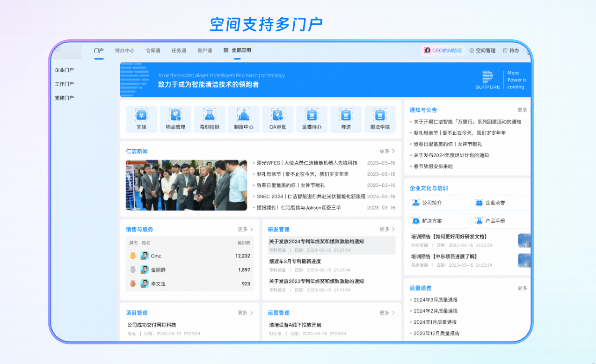Open the news item SNEC 2024 仁洁智能邀你共赴
This screenshot has height=364, width=596.
point(311,197)
